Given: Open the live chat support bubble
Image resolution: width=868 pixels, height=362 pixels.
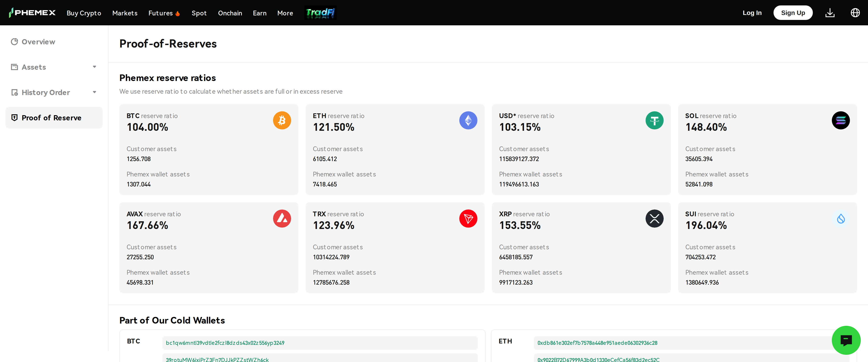Looking at the screenshot, I should coord(846,340).
